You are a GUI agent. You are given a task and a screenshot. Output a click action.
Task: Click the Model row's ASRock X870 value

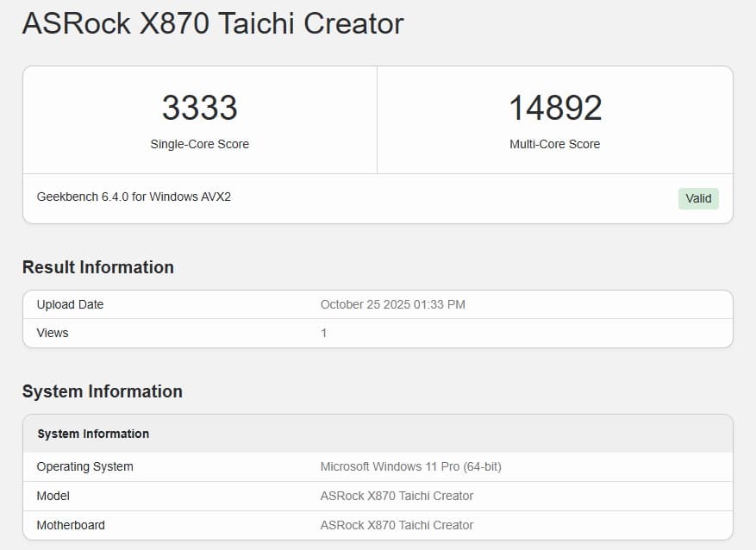pyautogui.click(x=397, y=496)
